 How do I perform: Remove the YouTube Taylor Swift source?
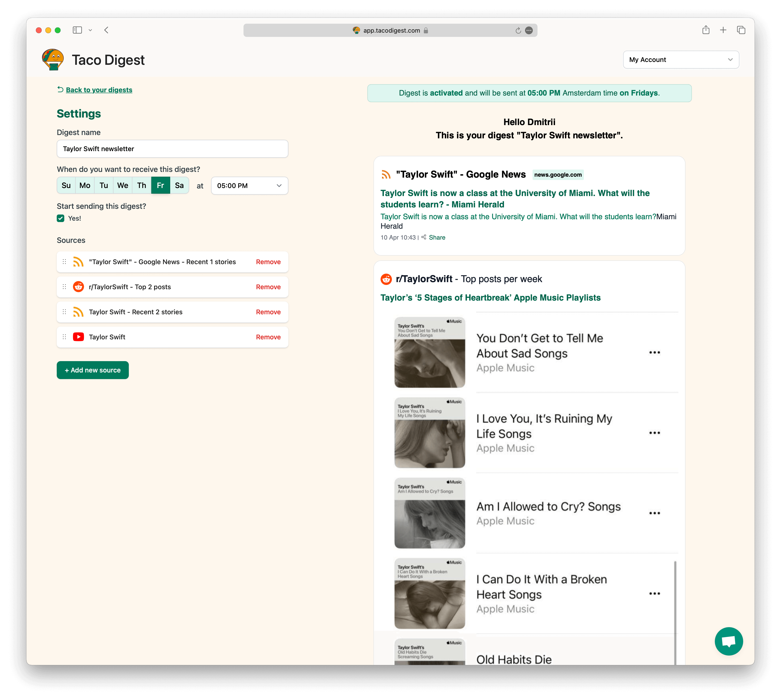[x=268, y=337]
